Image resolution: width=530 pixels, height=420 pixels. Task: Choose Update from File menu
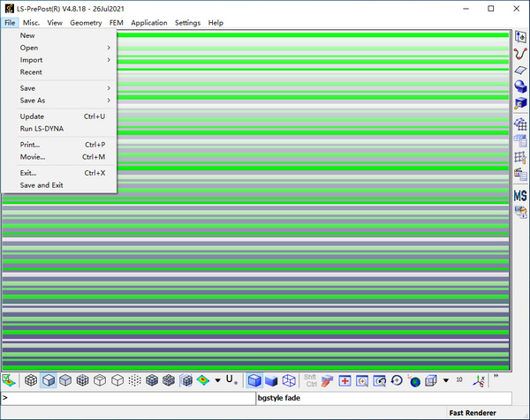pyautogui.click(x=67, y=116)
